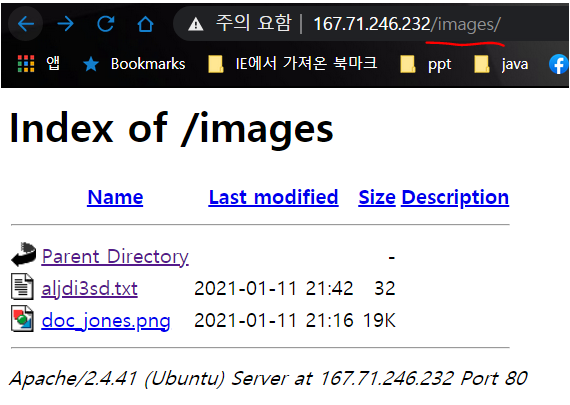Click the not-secure warning triangle icon
The width and height of the screenshot is (570, 405).
196,25
